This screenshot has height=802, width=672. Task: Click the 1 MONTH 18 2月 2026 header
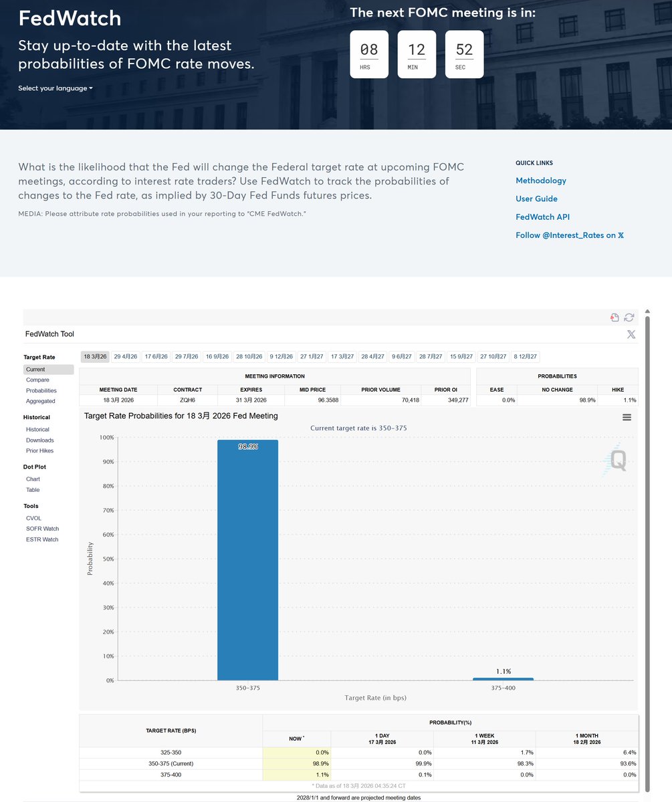586,738
